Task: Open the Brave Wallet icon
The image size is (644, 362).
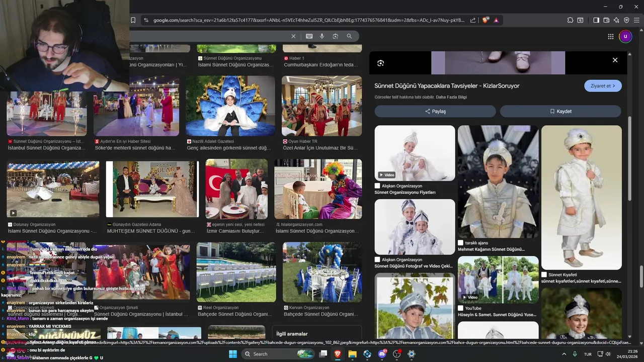Action: (606, 20)
